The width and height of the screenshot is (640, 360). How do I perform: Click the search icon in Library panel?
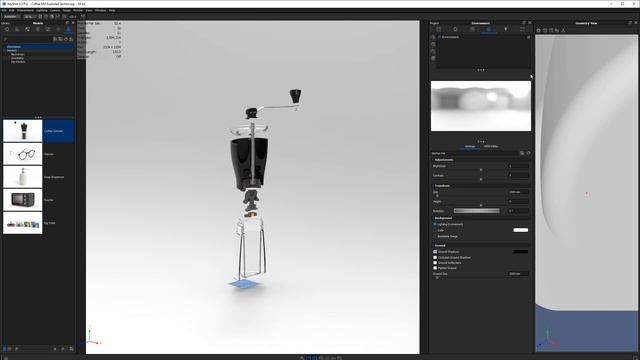click(x=5, y=39)
